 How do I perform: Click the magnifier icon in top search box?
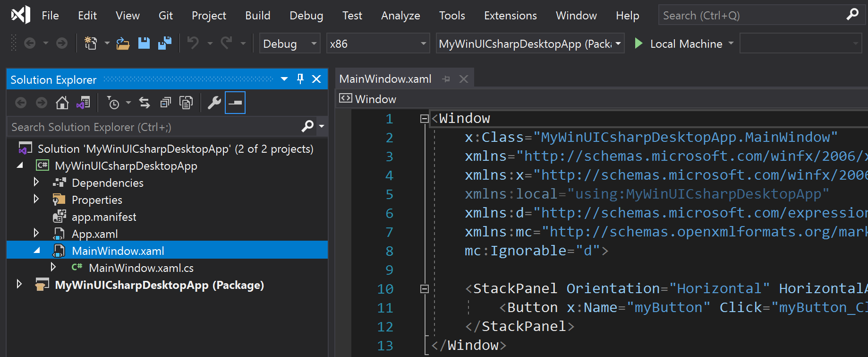[852, 15]
